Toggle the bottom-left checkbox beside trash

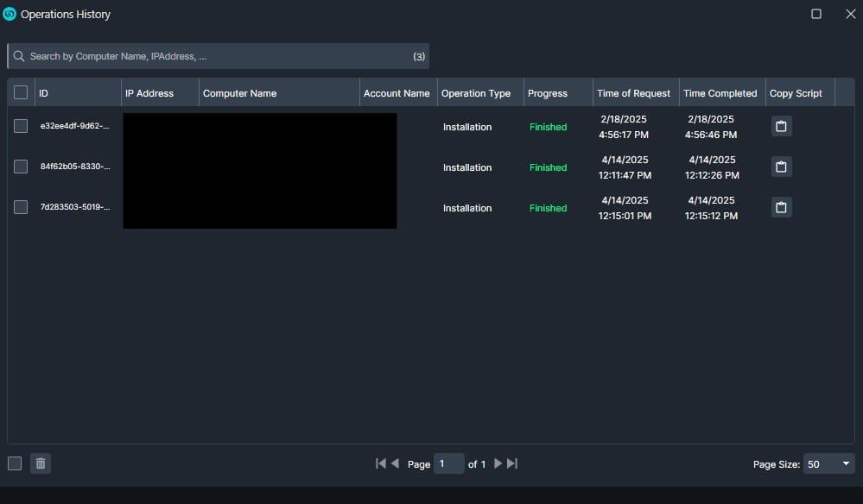(x=15, y=463)
